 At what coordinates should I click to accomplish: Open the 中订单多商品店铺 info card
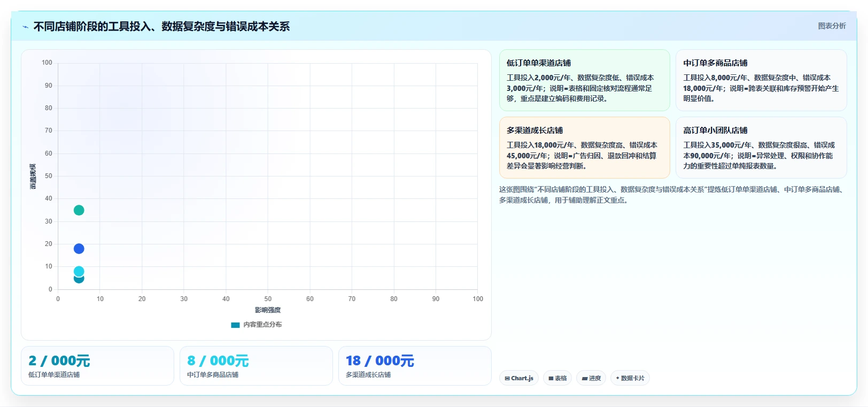(x=761, y=80)
